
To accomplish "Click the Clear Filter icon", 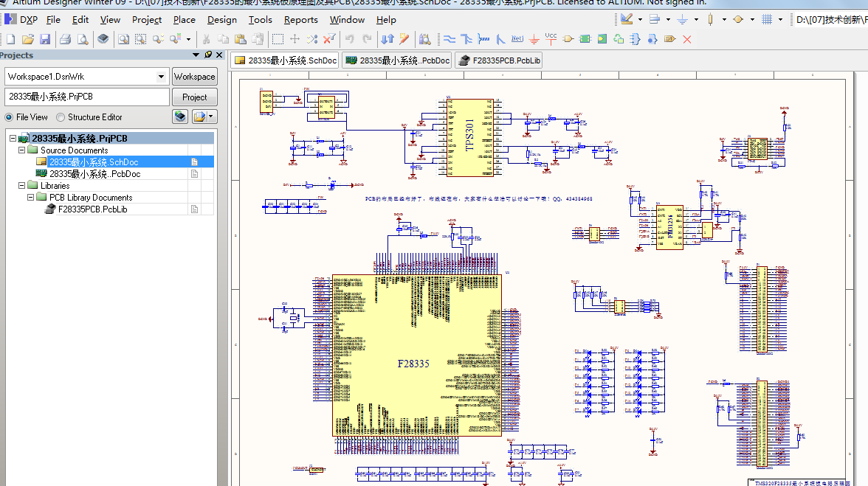I will 329,38.
